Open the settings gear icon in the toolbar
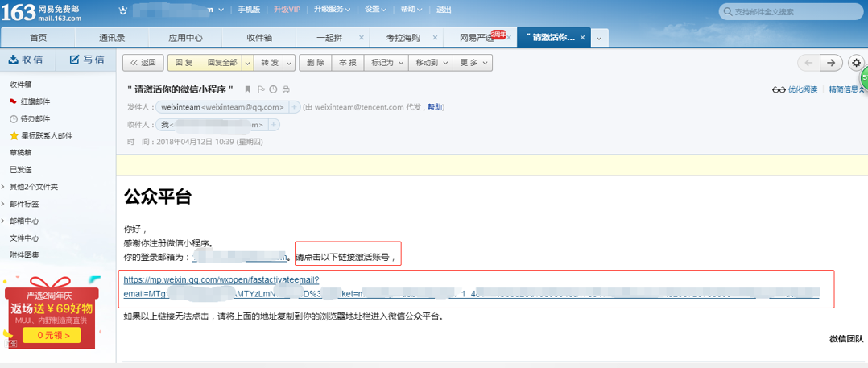Image resolution: width=868 pixels, height=368 pixels. click(x=855, y=63)
